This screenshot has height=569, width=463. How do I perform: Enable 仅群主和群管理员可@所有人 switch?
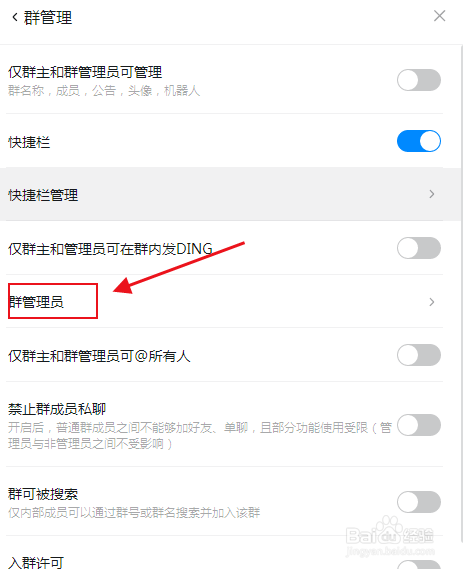click(x=419, y=355)
